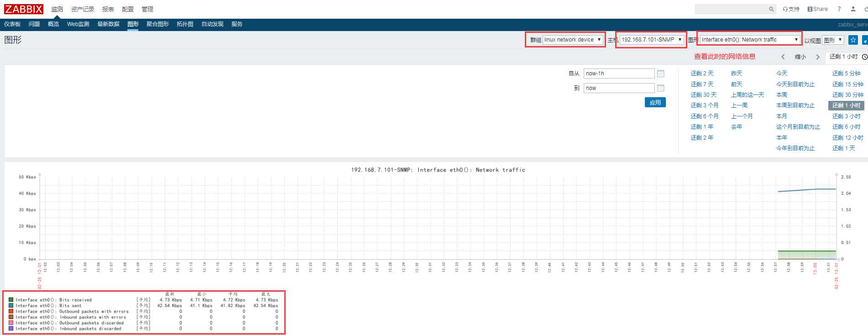
Task: Open the host dropdown 192.168.7.101-SNMP
Action: coord(652,40)
